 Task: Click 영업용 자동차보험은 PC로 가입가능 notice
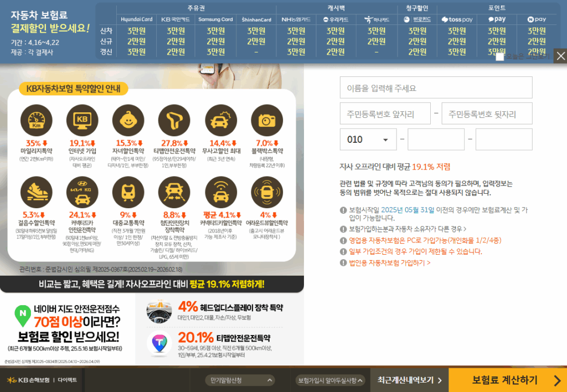pos(425,240)
